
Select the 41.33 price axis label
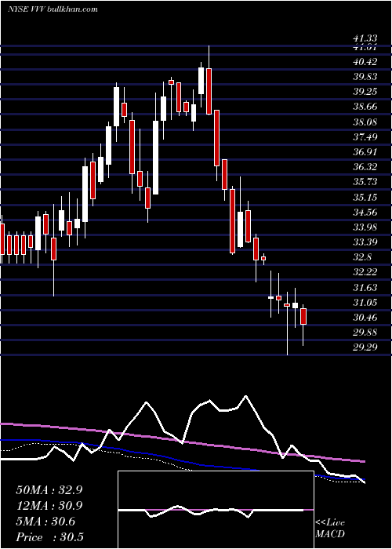point(365,39)
